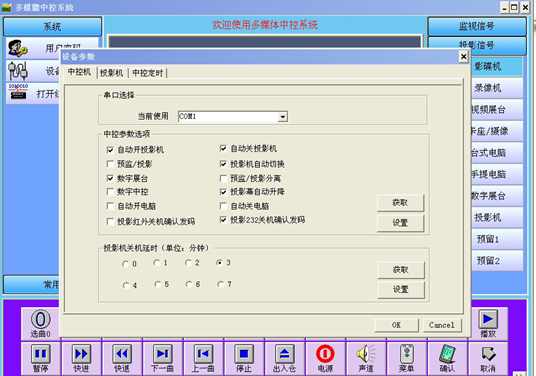This screenshot has height=376, width=536.
Task: Click 获取 in shutdown delay group
Action: pos(401,270)
